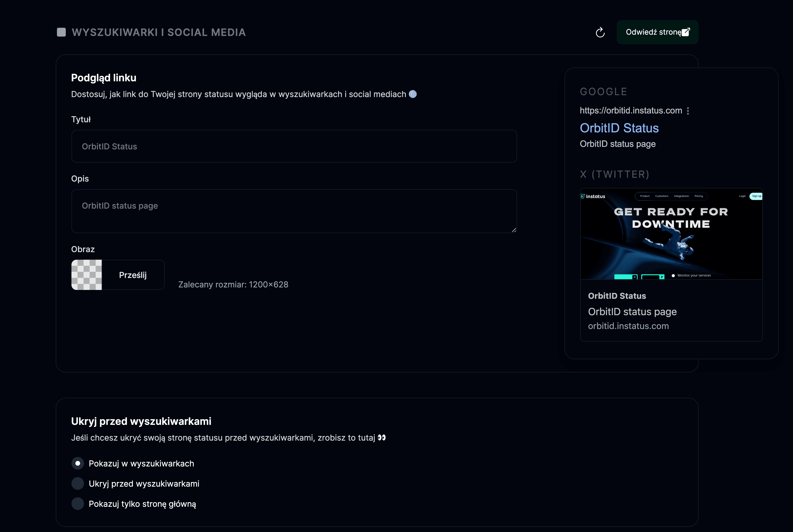This screenshot has height=532, width=793.
Task: Click the 'Obraz' field label
Action: [x=83, y=249]
